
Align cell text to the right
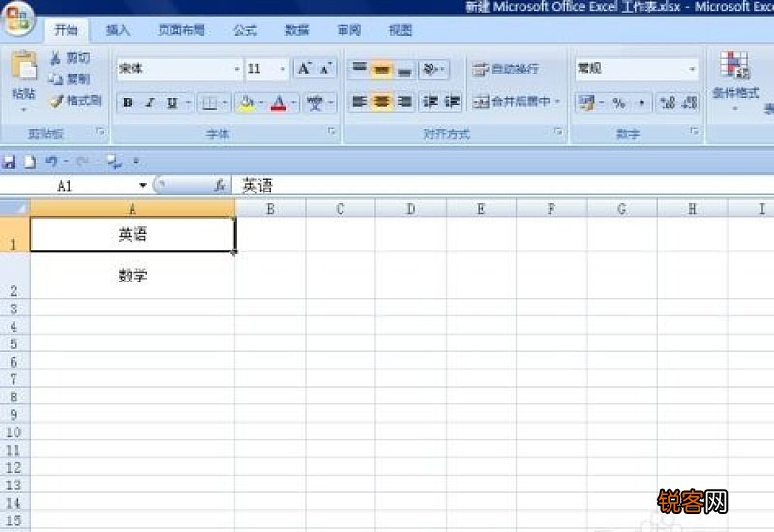click(x=404, y=103)
